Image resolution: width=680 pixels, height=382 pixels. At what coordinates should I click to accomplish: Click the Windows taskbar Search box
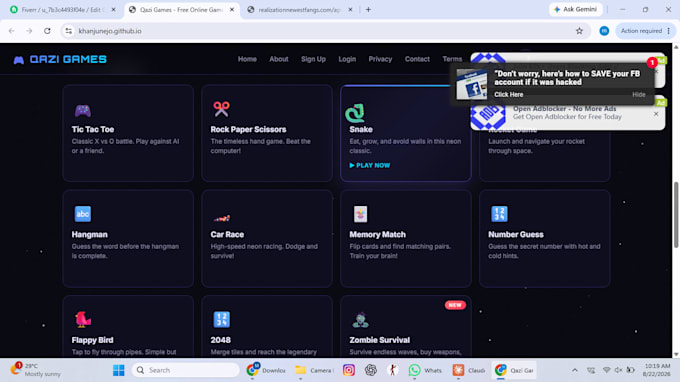186,370
